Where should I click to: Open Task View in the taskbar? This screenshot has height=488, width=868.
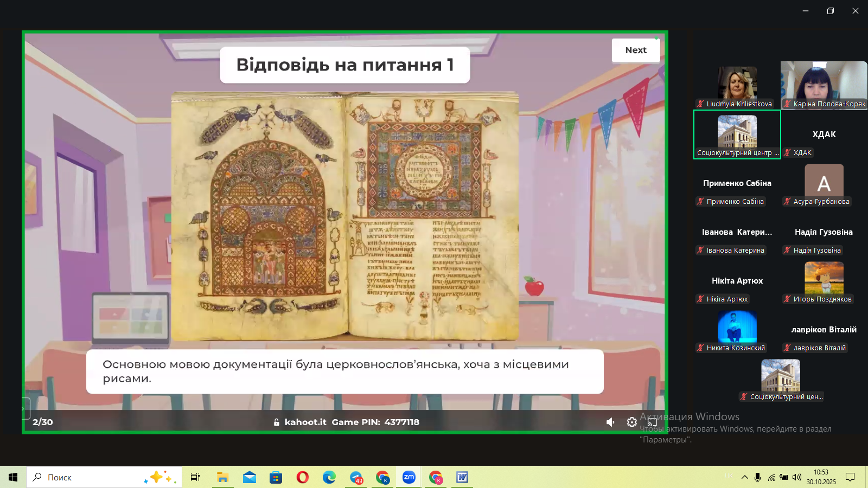pyautogui.click(x=195, y=477)
